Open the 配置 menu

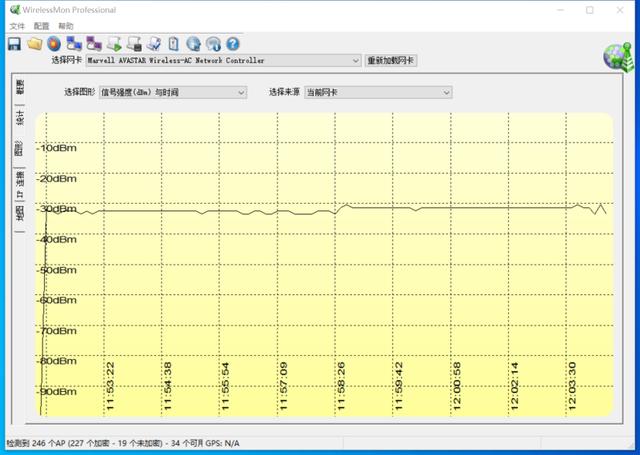point(41,26)
